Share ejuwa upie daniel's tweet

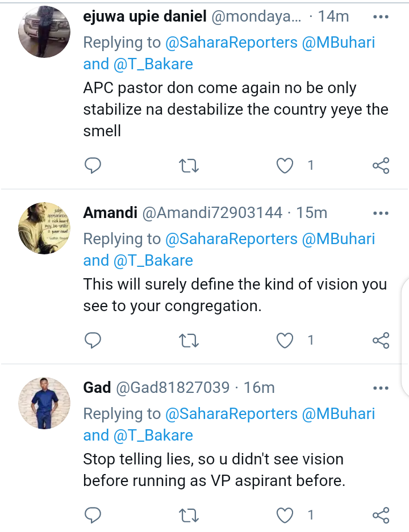coord(381,166)
